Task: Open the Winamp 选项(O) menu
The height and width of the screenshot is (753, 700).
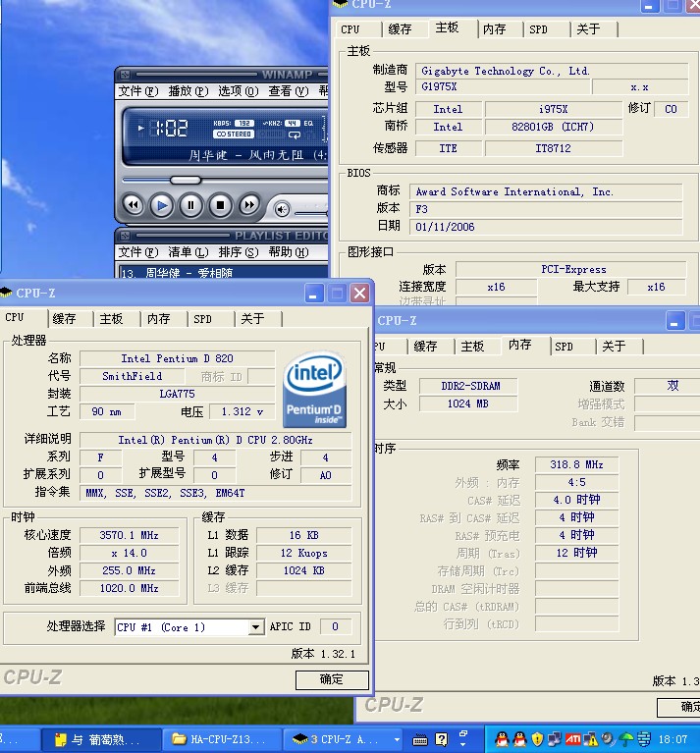Action: 239,90
